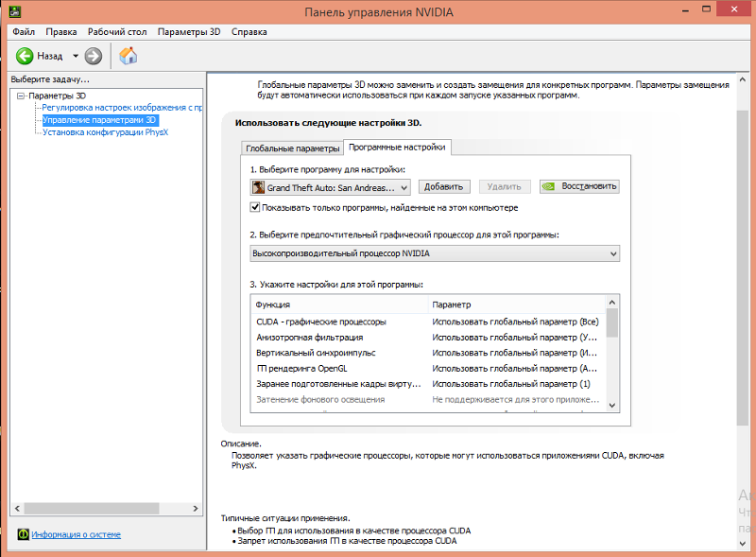The image size is (756, 557).
Task: Open the Параметры 3D menu
Action: [189, 32]
